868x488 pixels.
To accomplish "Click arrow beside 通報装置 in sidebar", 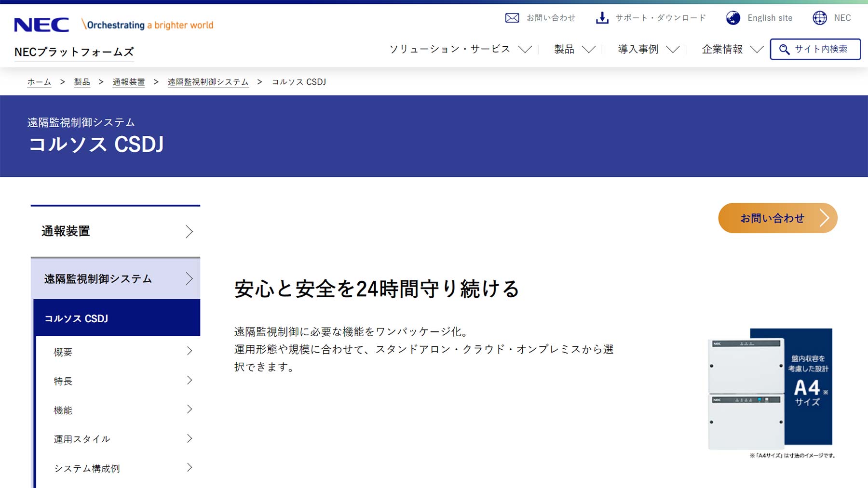I will click(189, 232).
